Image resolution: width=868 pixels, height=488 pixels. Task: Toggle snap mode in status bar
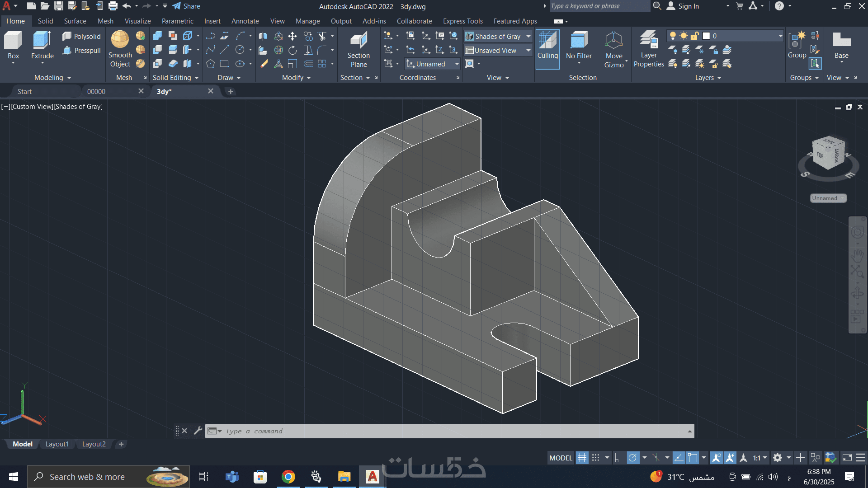(596, 458)
